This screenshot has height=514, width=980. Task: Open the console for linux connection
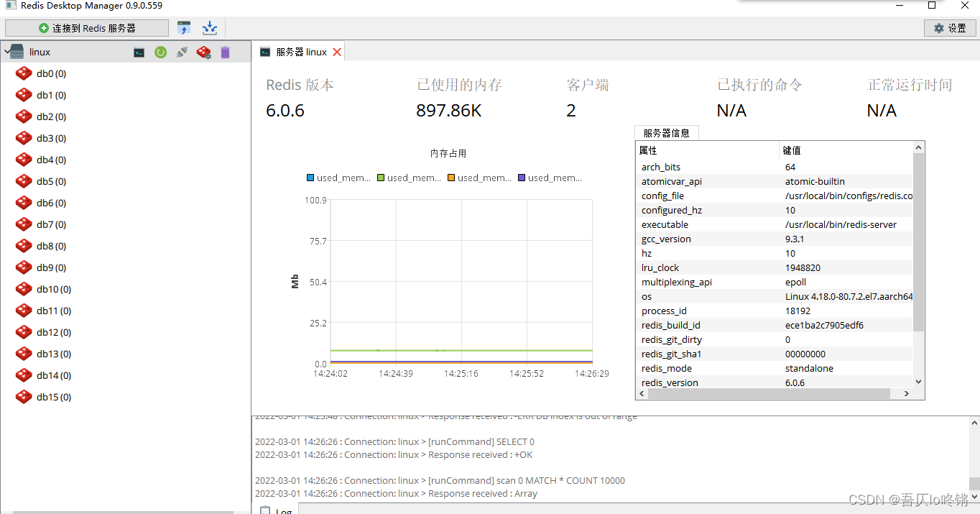(139, 52)
